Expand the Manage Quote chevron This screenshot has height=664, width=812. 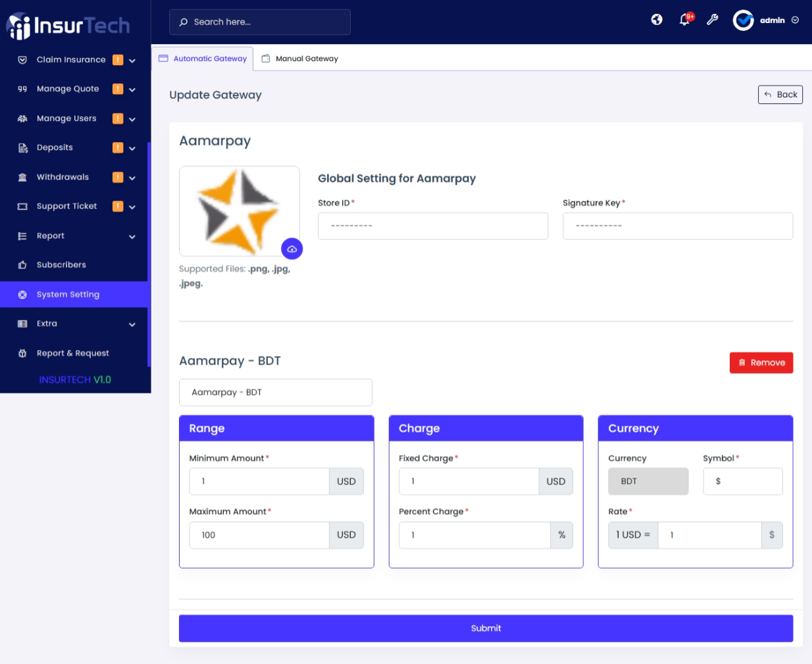(132, 89)
